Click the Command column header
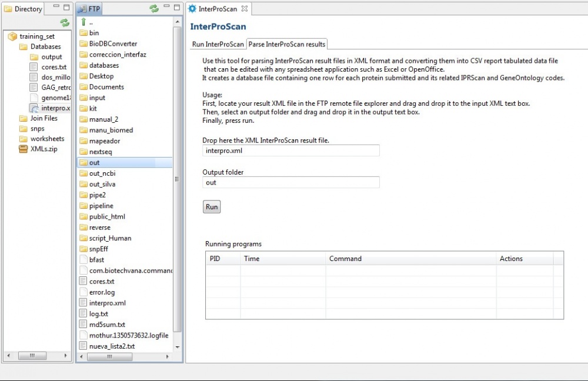 point(345,259)
